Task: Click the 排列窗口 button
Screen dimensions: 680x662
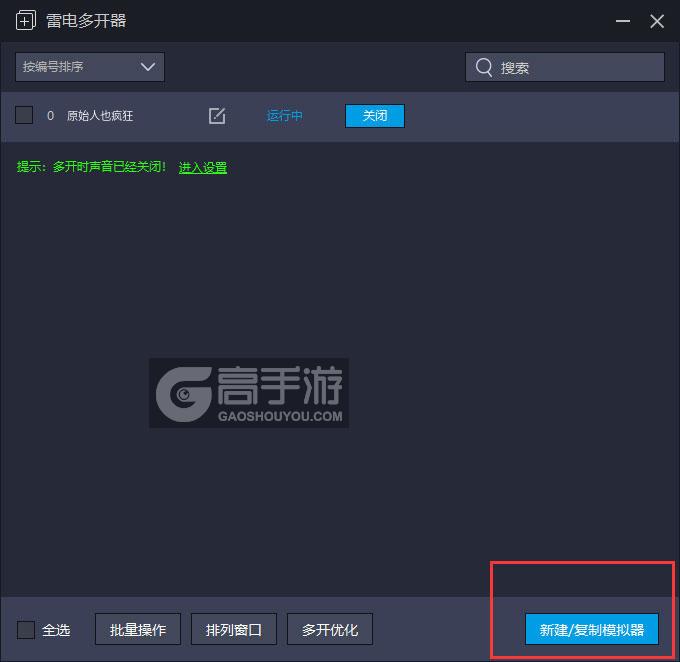Action: pos(234,629)
